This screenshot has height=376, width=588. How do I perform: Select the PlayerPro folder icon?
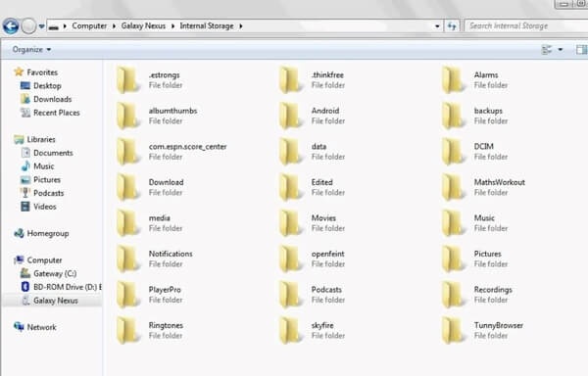click(127, 295)
